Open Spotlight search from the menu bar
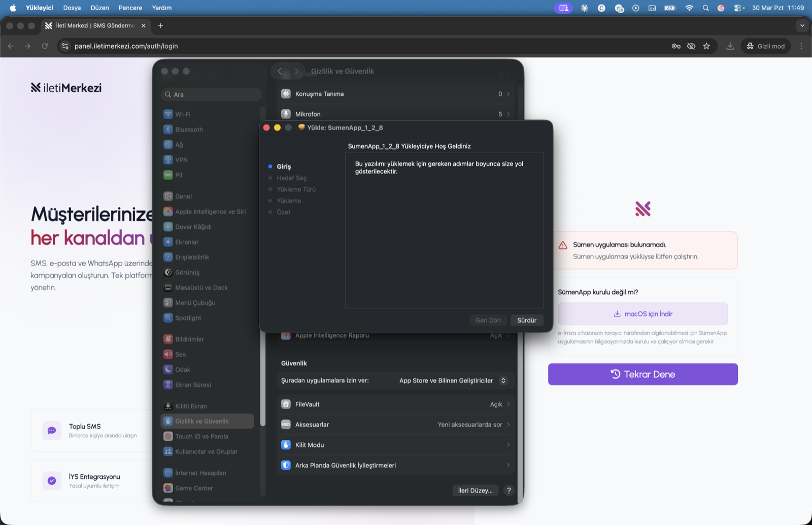Viewport: 812px width, 525px height. [x=705, y=8]
